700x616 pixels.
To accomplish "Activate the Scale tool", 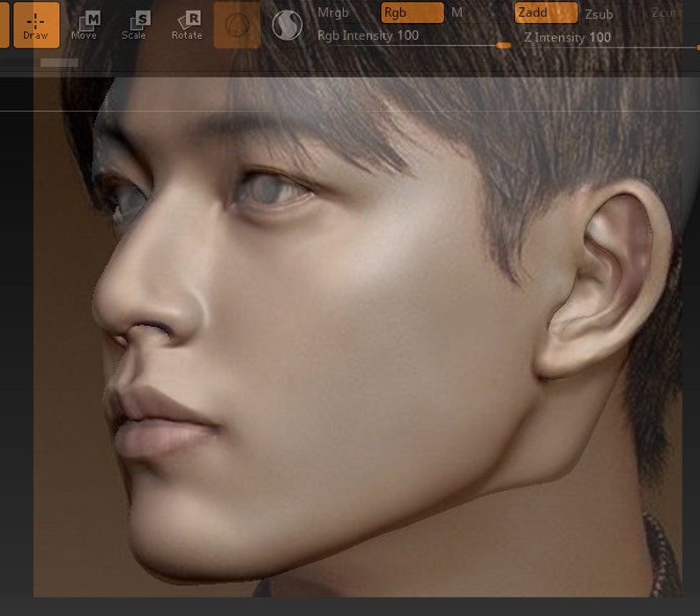I will (134, 26).
